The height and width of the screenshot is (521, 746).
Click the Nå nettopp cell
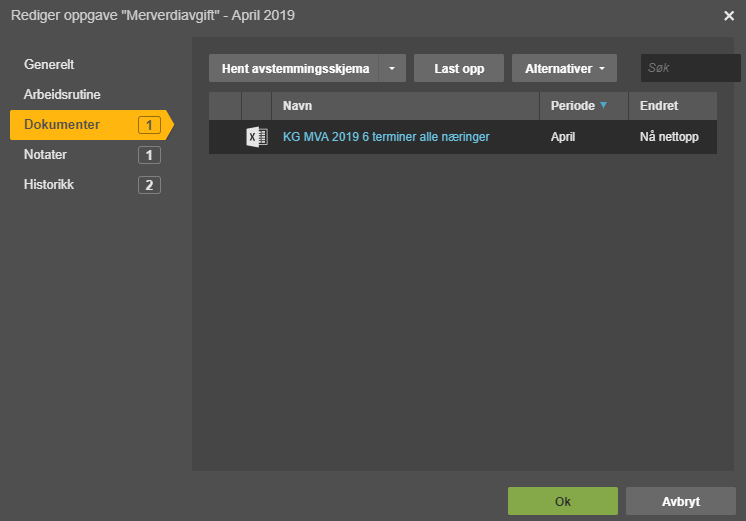669,137
